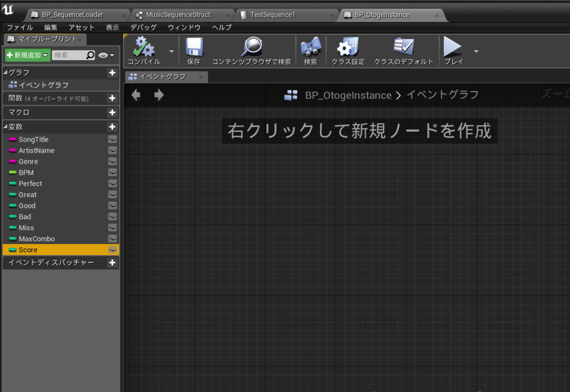Add a new macro with plus icon

[112, 112]
